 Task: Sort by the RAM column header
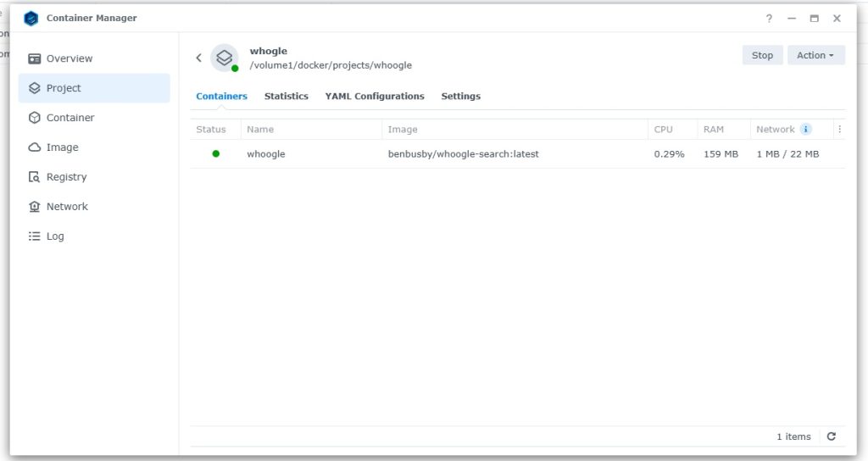coord(724,130)
